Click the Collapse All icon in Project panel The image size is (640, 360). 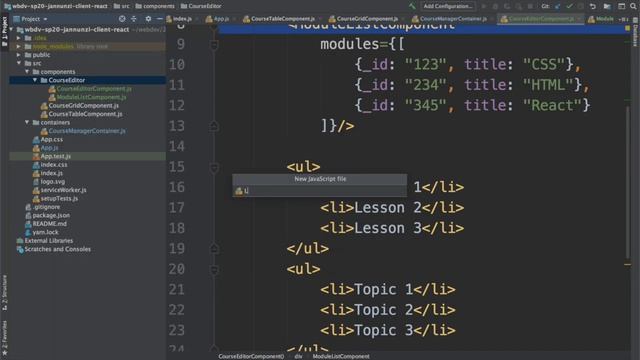134,19
